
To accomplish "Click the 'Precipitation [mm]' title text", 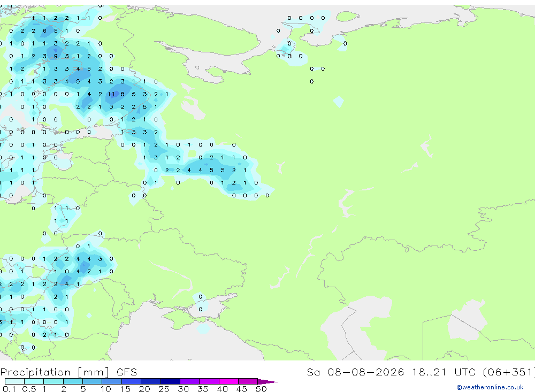I will 55,372.
